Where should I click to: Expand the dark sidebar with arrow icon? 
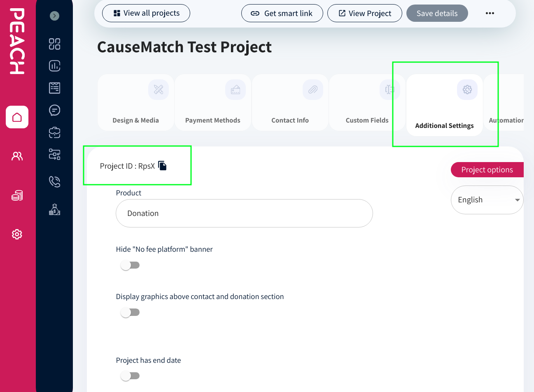point(54,16)
